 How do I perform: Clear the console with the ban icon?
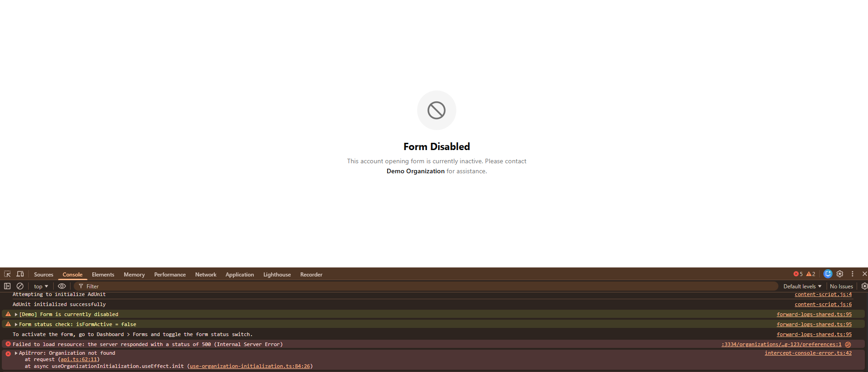(x=20, y=286)
